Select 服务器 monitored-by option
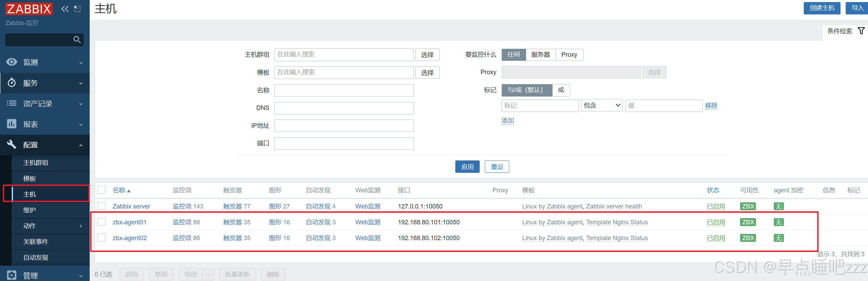This screenshot has height=281, width=868. tap(541, 55)
